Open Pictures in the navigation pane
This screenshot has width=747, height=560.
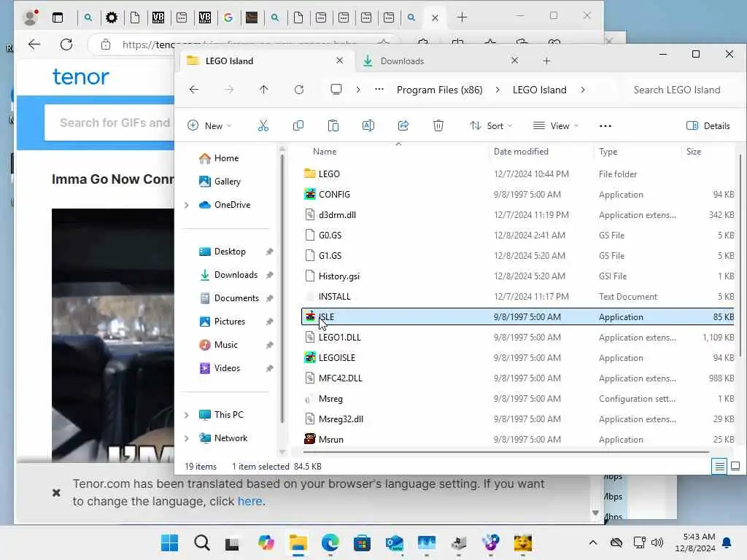point(230,322)
